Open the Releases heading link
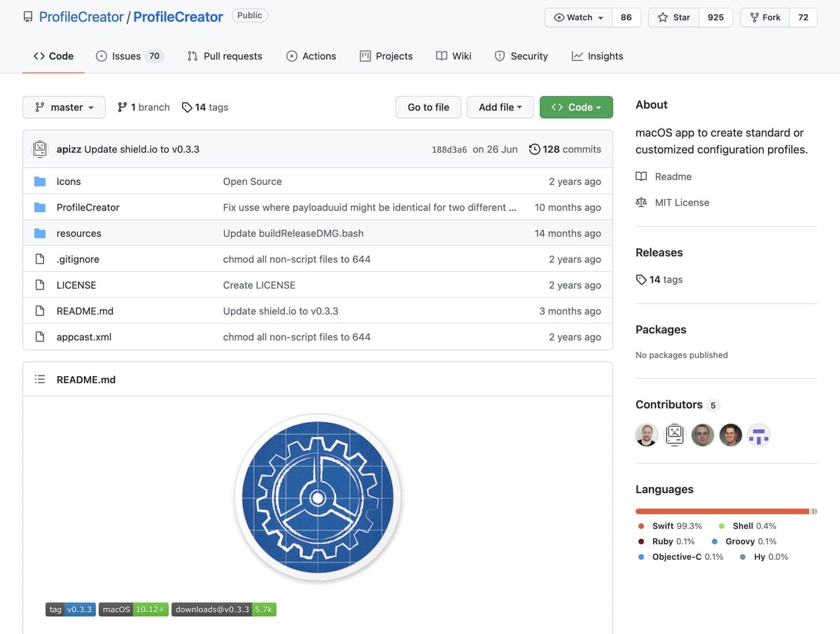The image size is (840, 634). click(x=659, y=252)
